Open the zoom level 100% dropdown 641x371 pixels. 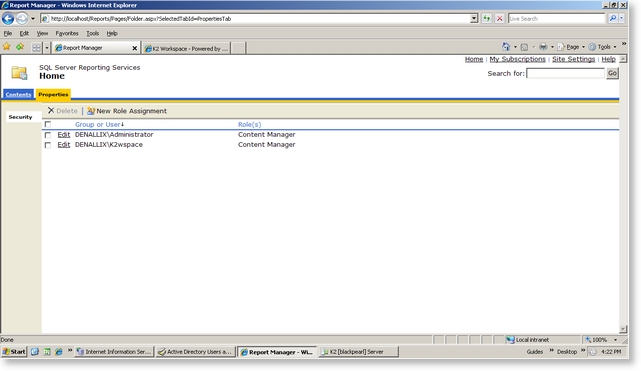[616, 340]
